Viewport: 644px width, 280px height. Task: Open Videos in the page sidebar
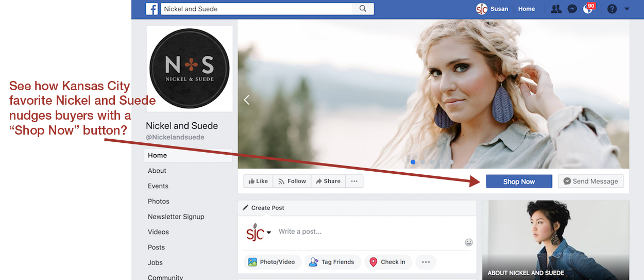pos(159,232)
